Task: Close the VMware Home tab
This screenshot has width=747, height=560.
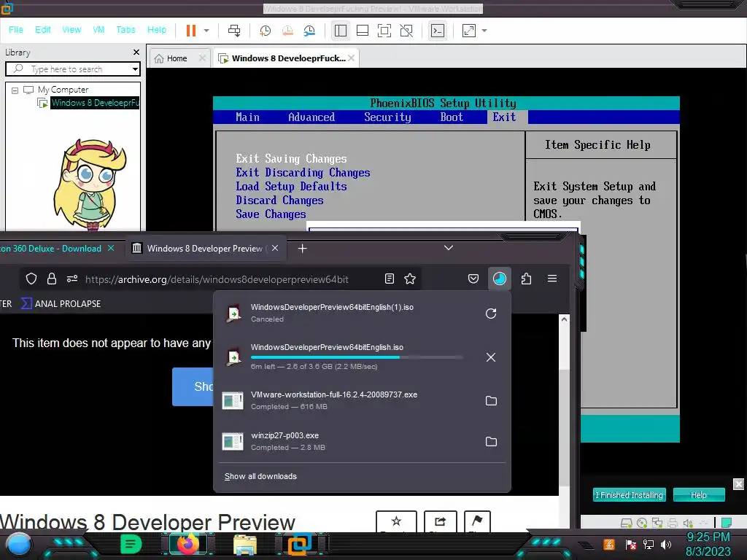Action: (x=202, y=58)
